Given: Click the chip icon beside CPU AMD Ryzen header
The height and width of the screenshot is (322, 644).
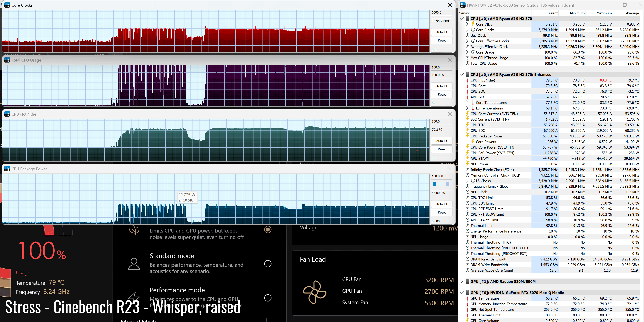Looking at the screenshot, I should coord(467,18).
